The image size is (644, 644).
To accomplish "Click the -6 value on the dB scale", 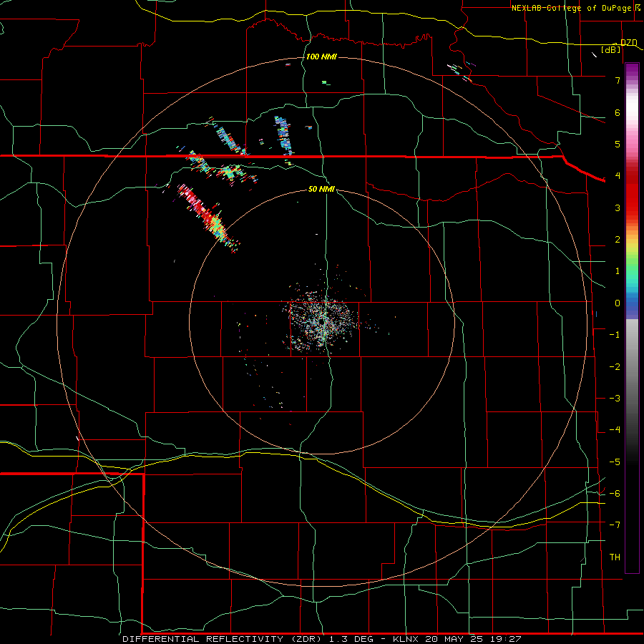I will tap(615, 494).
